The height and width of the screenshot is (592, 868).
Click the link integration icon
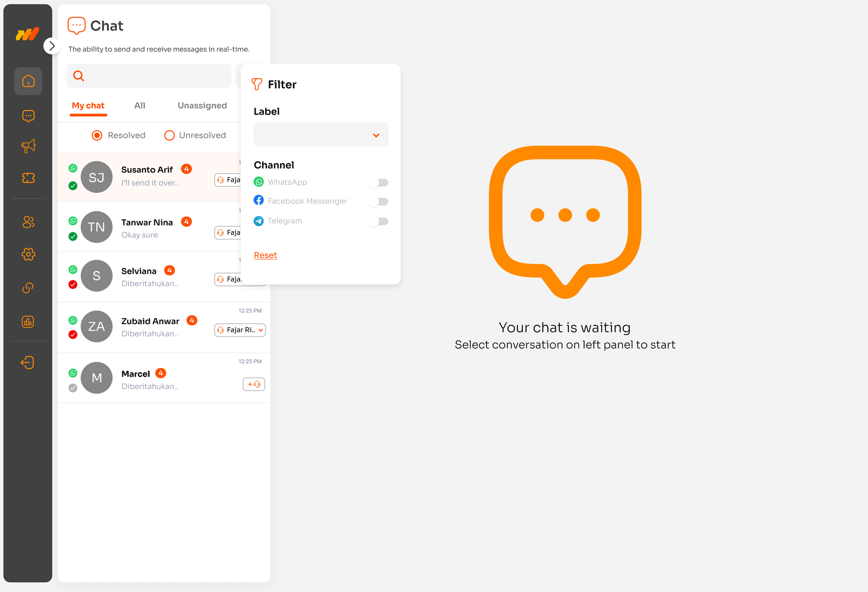click(x=28, y=288)
